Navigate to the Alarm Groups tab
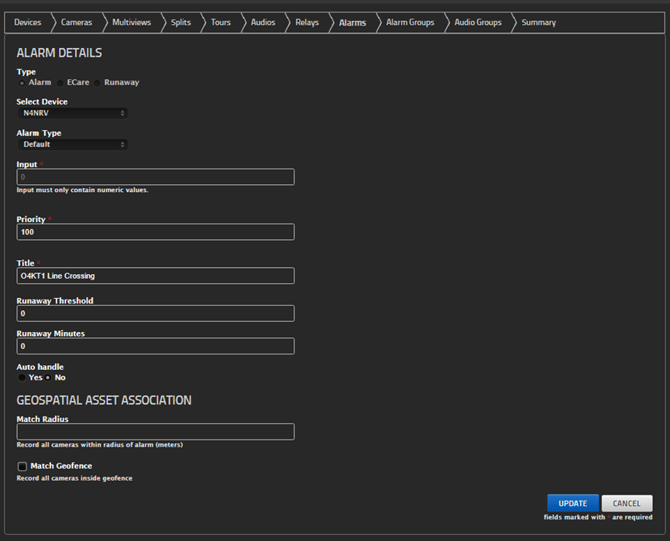Image resolution: width=670 pixels, height=541 pixels. point(410,22)
